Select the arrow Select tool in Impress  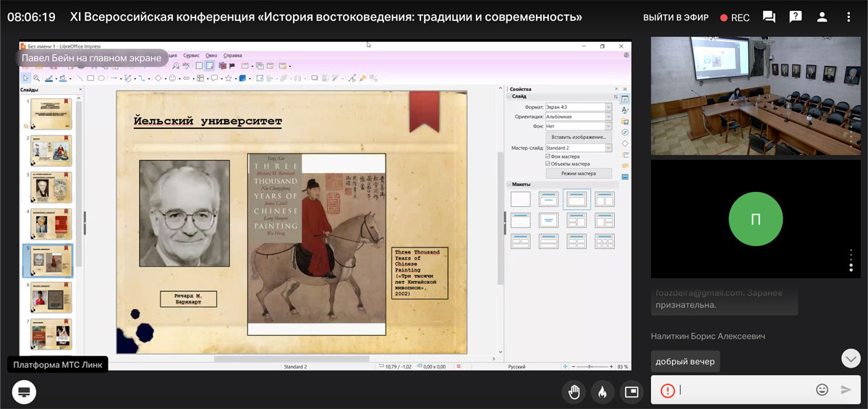[26, 78]
